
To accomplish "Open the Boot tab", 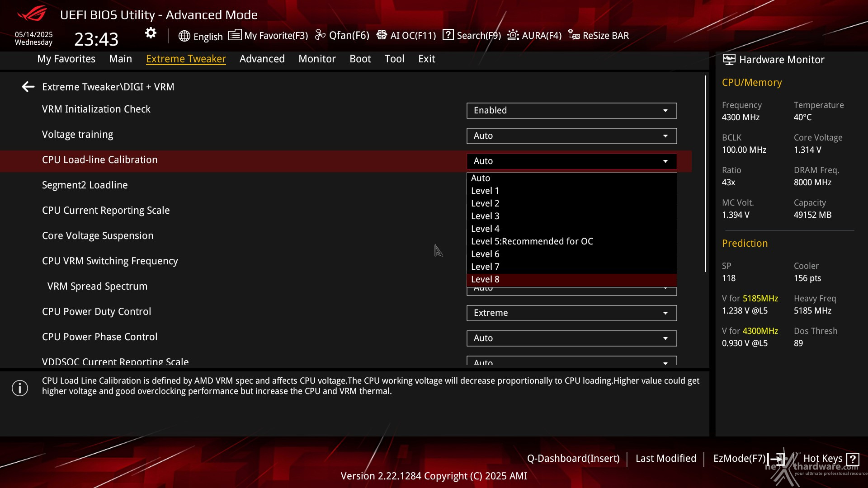I will coord(360,59).
